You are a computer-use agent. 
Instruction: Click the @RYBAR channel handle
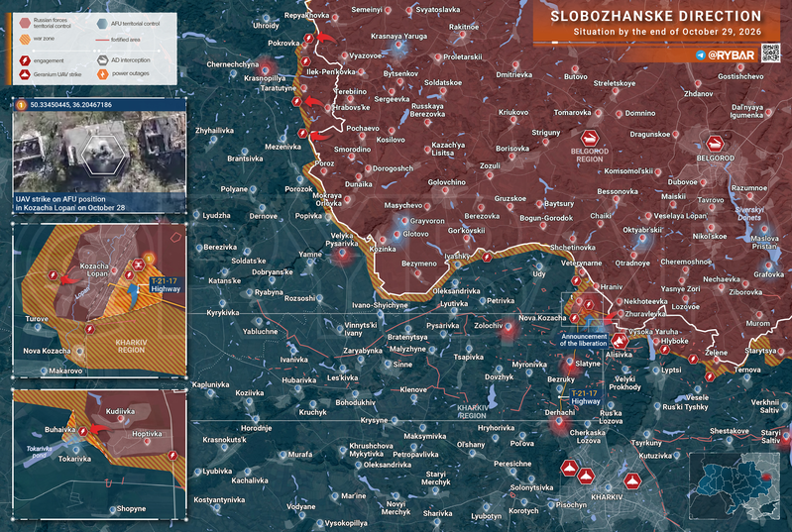pyautogui.click(x=731, y=55)
